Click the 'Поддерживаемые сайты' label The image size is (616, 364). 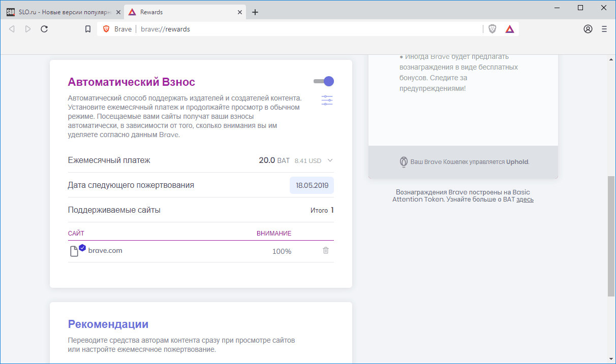point(114,210)
